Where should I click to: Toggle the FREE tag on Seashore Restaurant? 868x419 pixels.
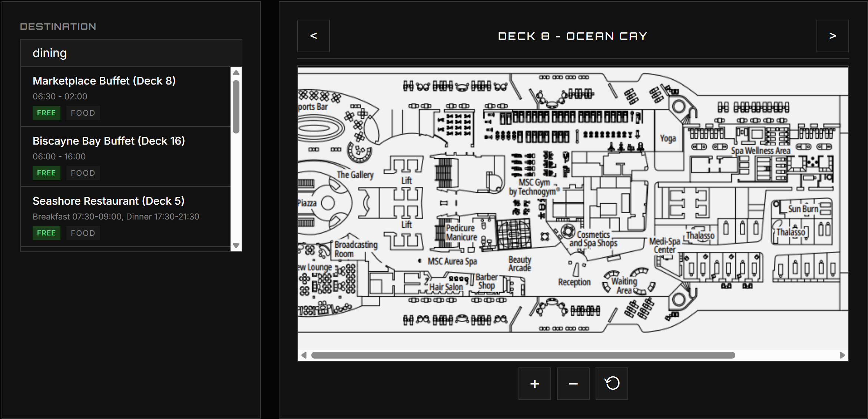tap(46, 233)
